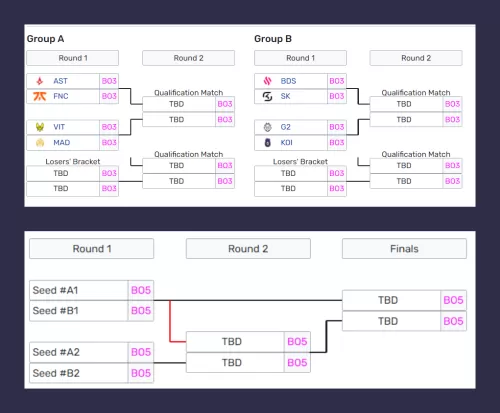Click the Fnatic FNC team logo
This screenshot has width=500, height=413.
pyautogui.click(x=40, y=96)
